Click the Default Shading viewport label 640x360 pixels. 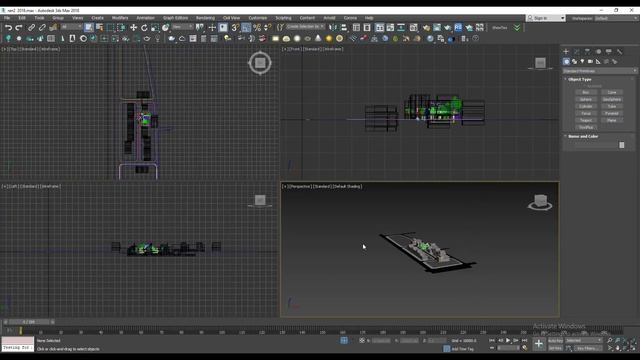point(348,187)
